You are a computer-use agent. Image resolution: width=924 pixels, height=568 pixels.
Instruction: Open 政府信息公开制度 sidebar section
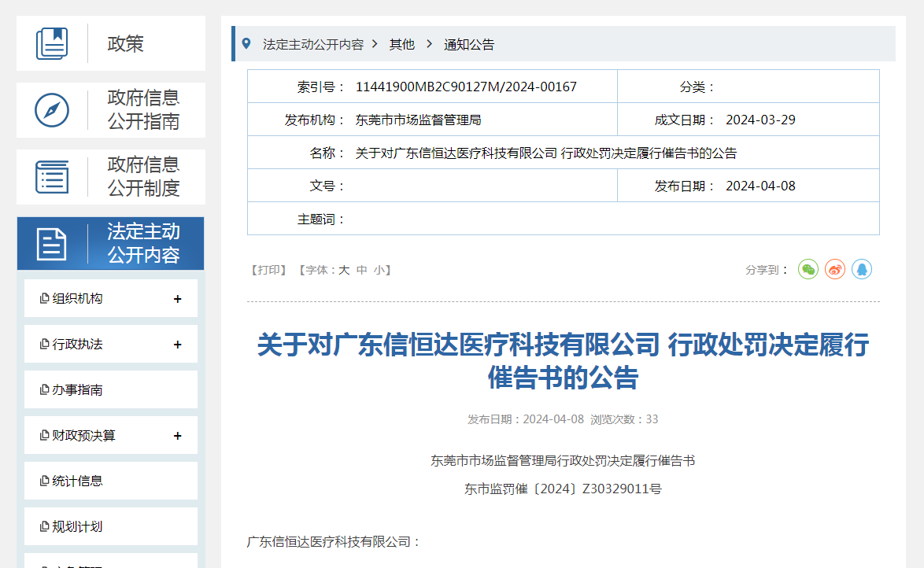tap(111, 177)
